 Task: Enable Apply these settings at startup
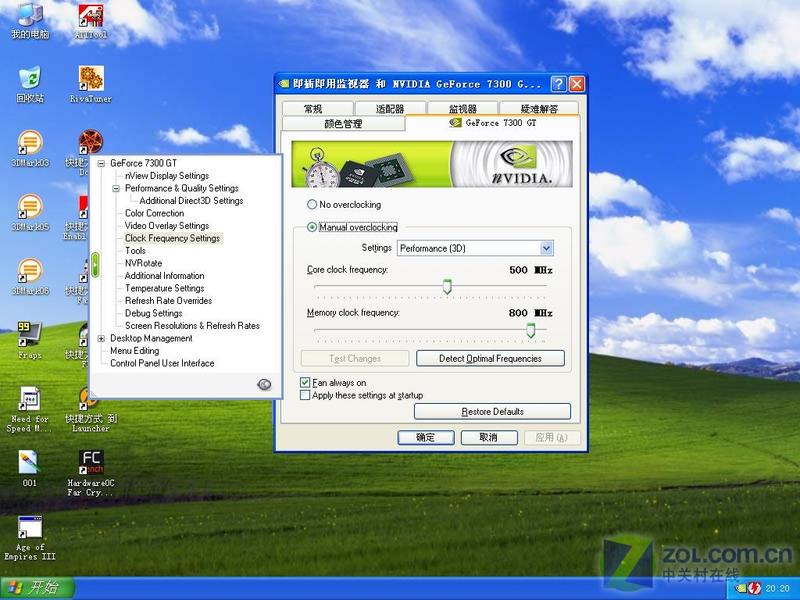pos(305,395)
